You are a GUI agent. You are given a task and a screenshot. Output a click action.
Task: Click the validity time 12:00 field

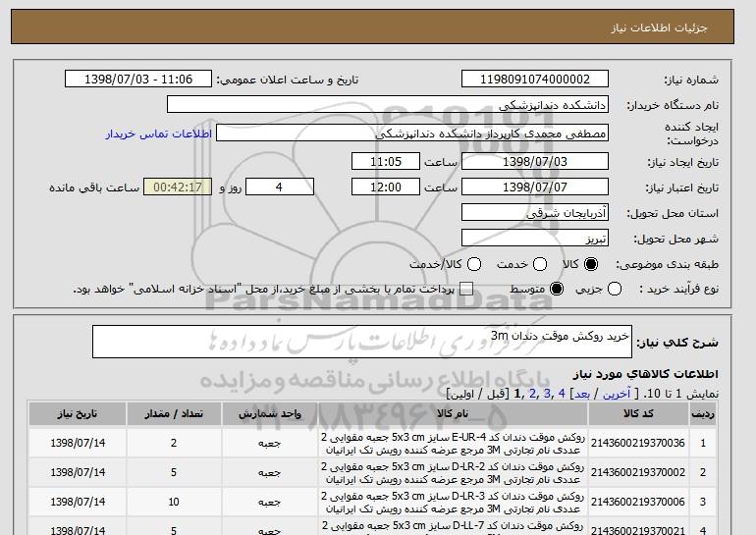click(386, 187)
